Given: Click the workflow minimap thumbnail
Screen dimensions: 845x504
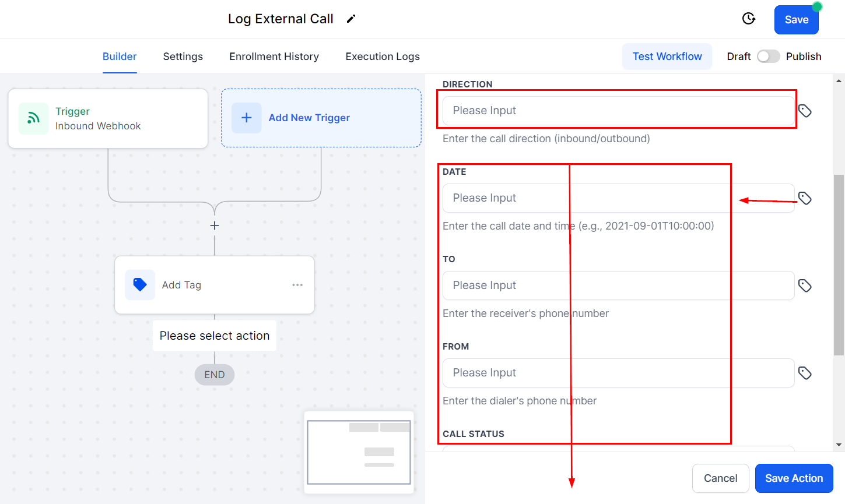Looking at the screenshot, I should pos(359,452).
